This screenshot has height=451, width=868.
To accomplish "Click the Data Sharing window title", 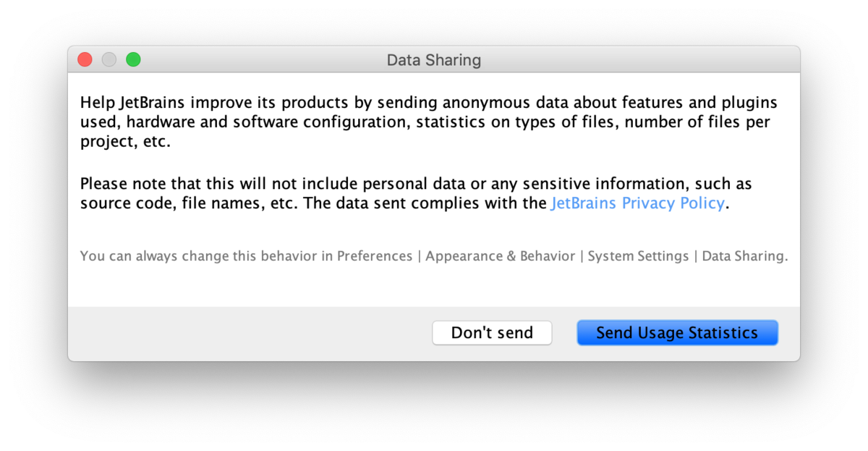I will click(434, 60).
